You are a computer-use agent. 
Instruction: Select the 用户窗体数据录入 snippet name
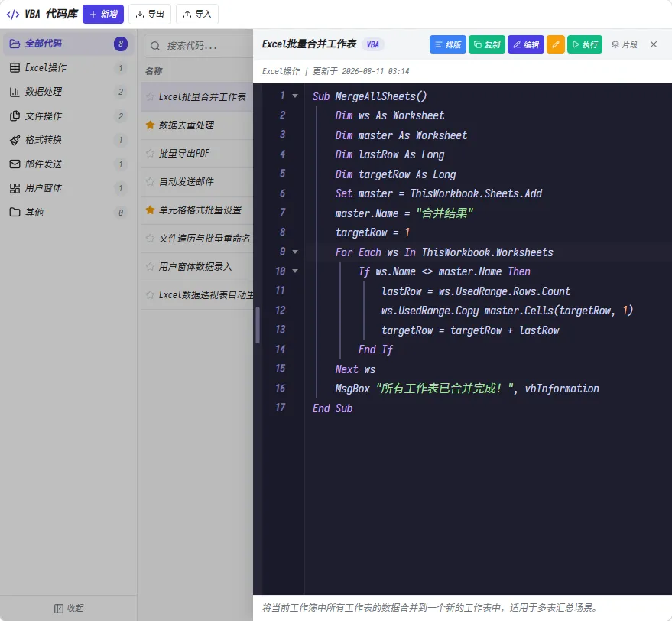[196, 267]
